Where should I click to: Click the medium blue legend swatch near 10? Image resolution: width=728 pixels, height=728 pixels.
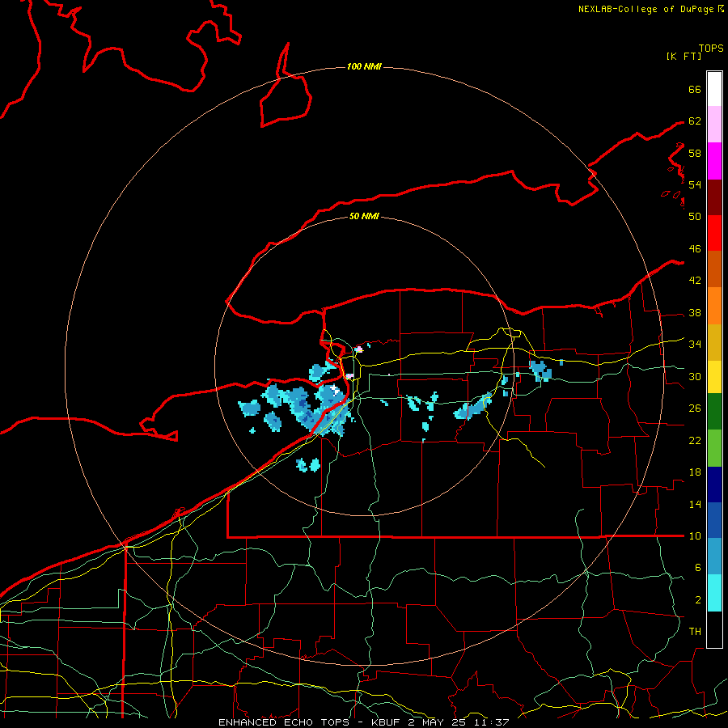(x=714, y=520)
